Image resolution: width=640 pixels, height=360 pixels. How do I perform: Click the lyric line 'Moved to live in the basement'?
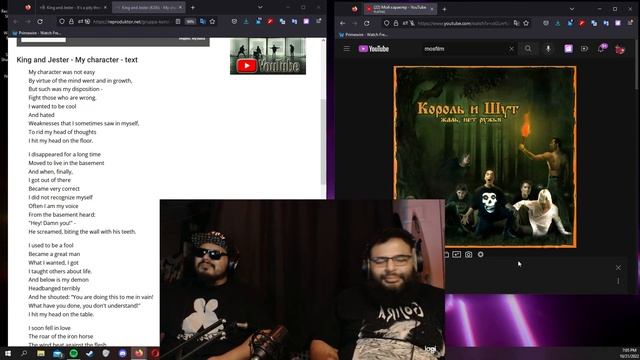point(66,163)
